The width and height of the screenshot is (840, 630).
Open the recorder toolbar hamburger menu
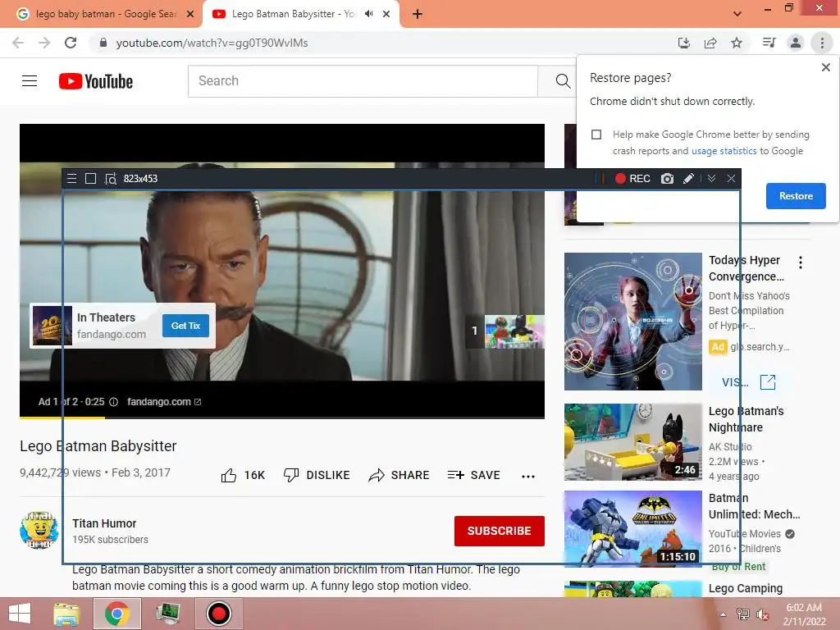pyautogui.click(x=72, y=178)
